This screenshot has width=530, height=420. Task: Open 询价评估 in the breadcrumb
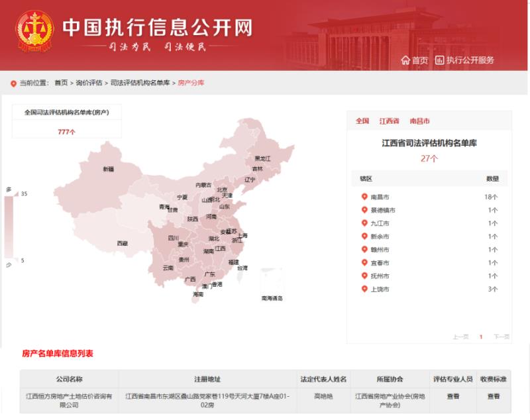(89, 83)
